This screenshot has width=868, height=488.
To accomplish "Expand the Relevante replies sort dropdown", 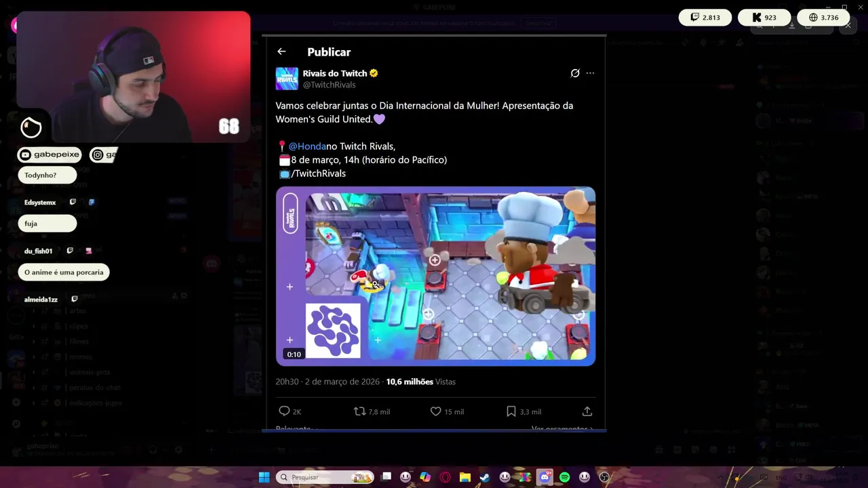I will [x=296, y=429].
